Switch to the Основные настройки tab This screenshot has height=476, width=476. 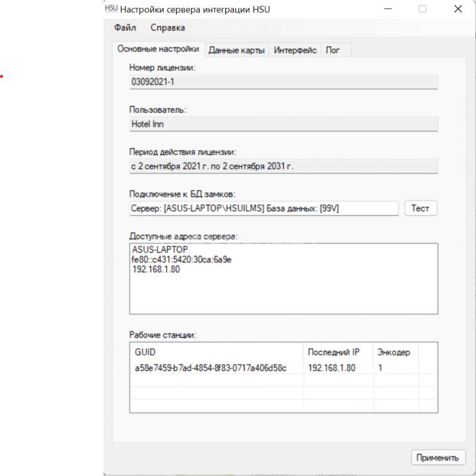click(158, 49)
